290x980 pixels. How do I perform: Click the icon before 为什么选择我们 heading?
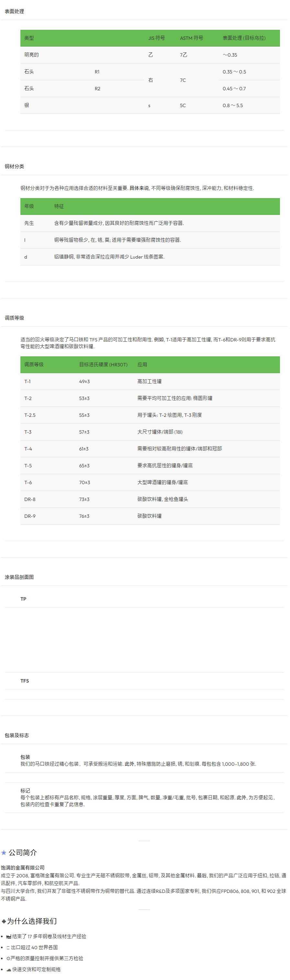tap(4, 921)
